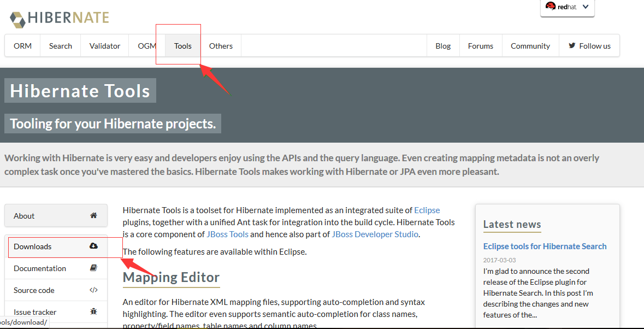This screenshot has width=644, height=329.
Task: Open the Documentation sidebar item
Action: (x=56, y=268)
